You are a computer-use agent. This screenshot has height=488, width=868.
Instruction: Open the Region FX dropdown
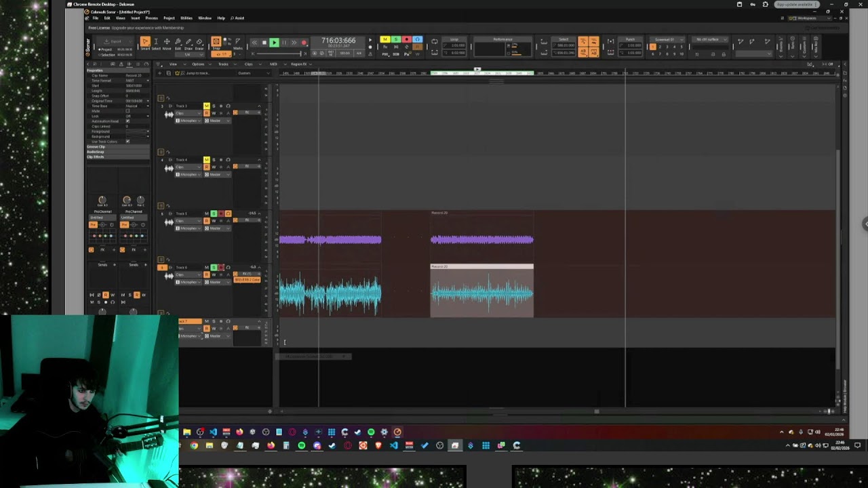click(300, 64)
